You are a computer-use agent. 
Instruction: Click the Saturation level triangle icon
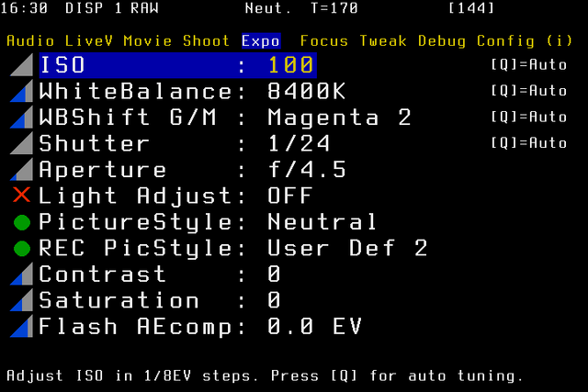click(x=22, y=300)
